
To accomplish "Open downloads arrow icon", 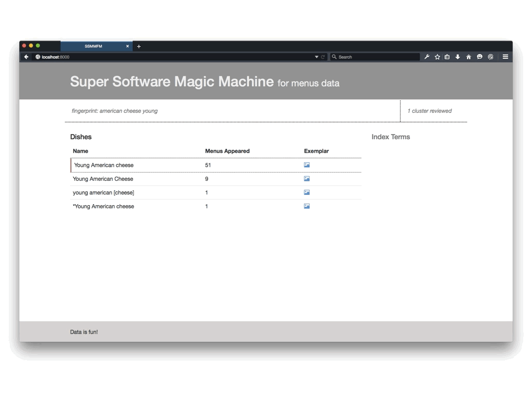I will point(458,57).
